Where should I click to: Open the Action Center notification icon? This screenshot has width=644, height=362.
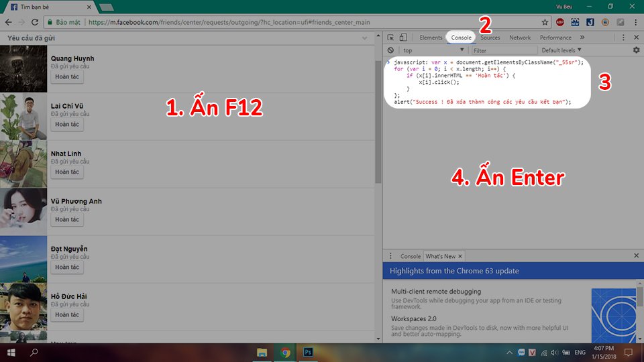[x=629, y=353]
